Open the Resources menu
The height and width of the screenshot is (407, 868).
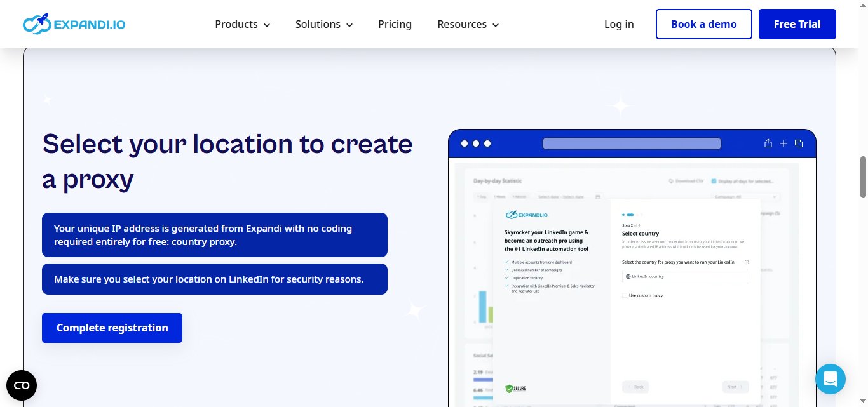[468, 24]
